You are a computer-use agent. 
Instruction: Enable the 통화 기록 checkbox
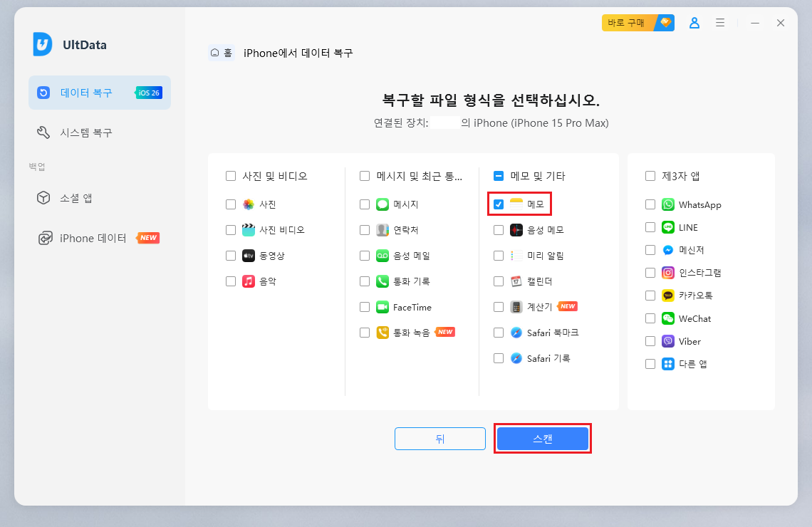365,281
